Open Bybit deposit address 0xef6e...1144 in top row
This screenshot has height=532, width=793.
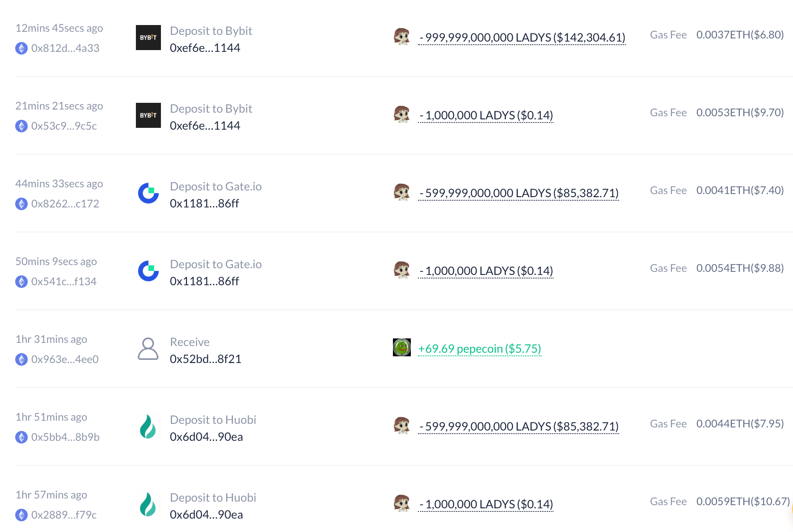[x=205, y=48]
